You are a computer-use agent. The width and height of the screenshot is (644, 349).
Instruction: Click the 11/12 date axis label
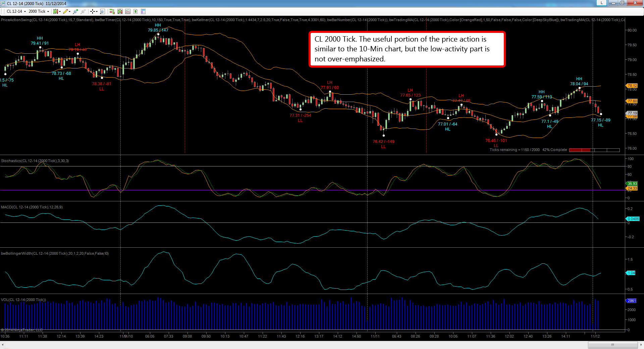pyautogui.click(x=595, y=336)
